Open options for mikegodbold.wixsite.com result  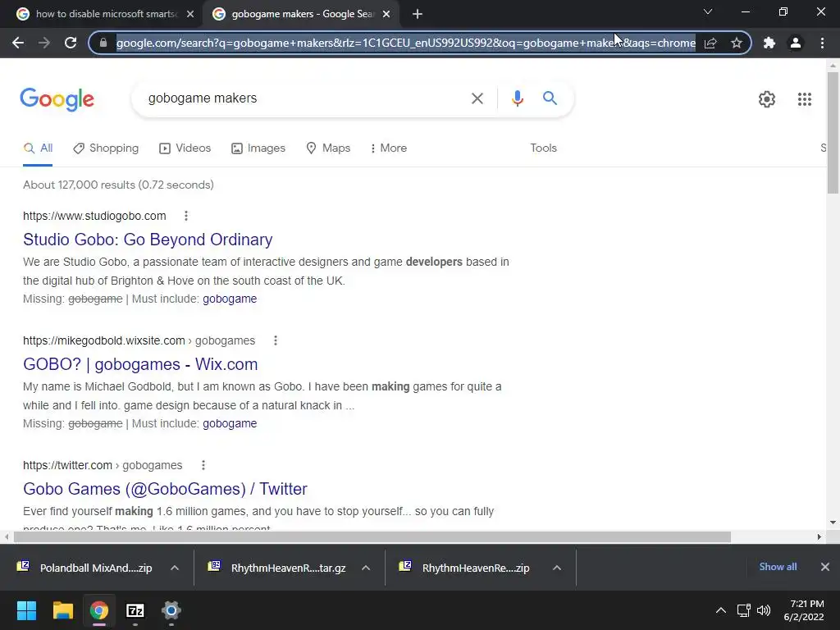[276, 340]
